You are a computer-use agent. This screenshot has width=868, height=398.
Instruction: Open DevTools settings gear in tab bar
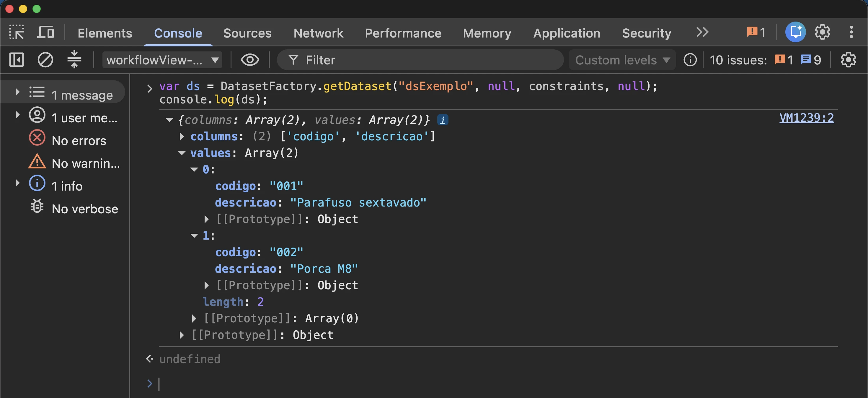(822, 32)
